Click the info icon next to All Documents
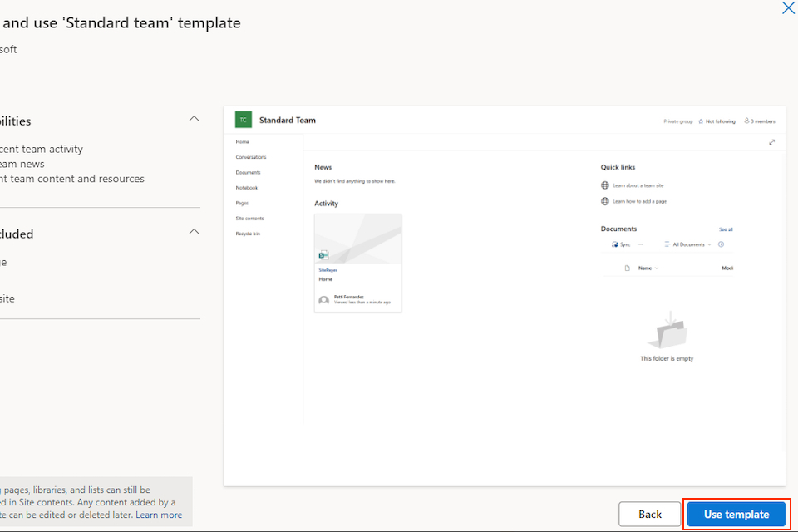The width and height of the screenshot is (798, 532). point(721,244)
